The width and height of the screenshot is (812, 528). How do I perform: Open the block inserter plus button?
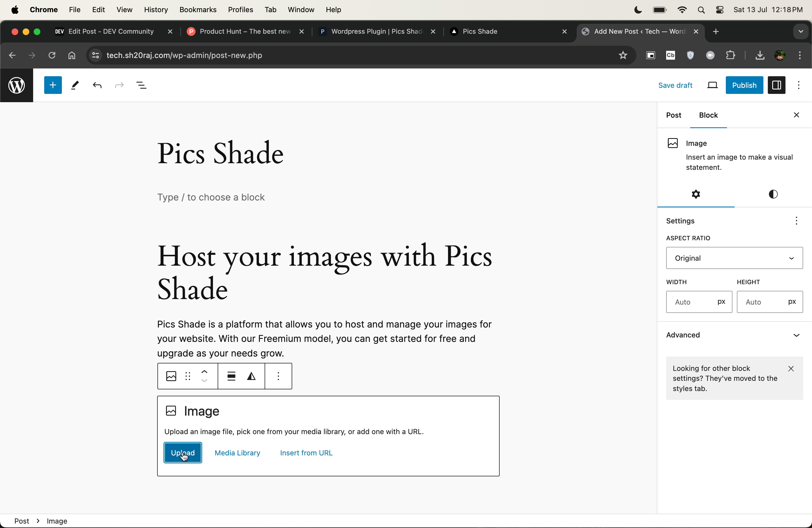point(53,85)
